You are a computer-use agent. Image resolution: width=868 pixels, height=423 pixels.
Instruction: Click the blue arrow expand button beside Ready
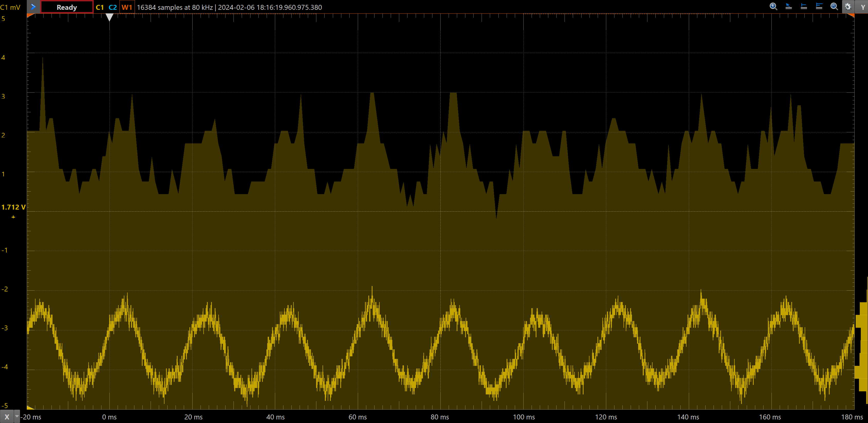click(33, 7)
